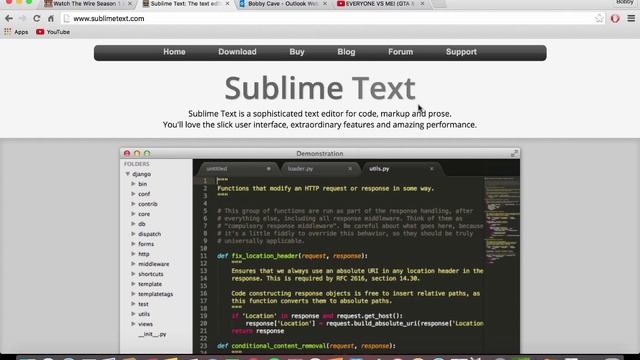Viewport: 640px width, 360px height.
Task: Close the EVERYONE VS ME tab
Action: (x=422, y=4)
